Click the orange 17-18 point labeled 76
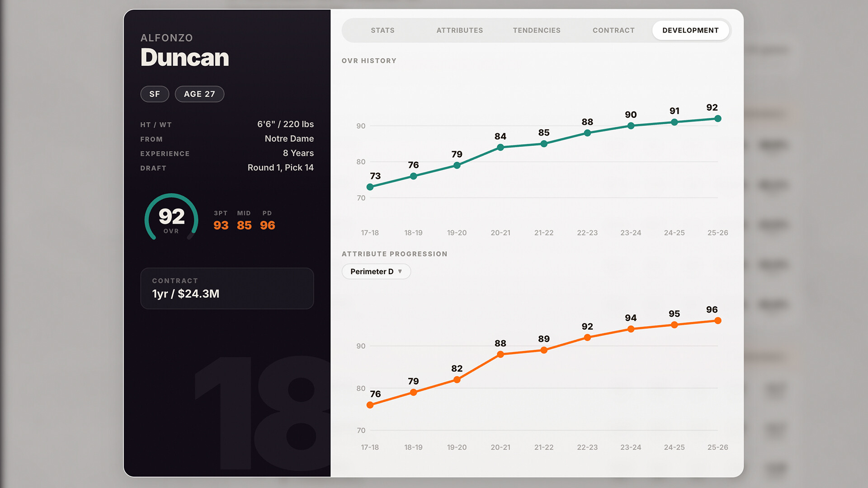Screen dimensions: 868x488 (x=370, y=405)
